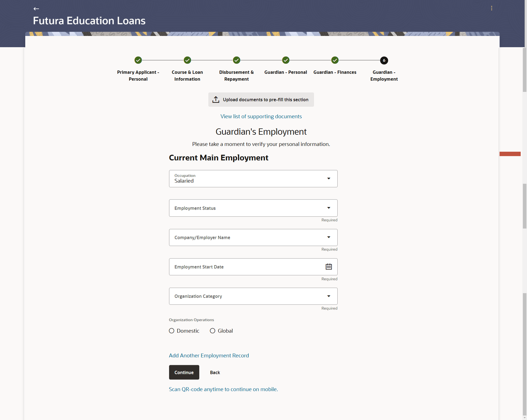Open View list of supporting documents link

(x=261, y=116)
